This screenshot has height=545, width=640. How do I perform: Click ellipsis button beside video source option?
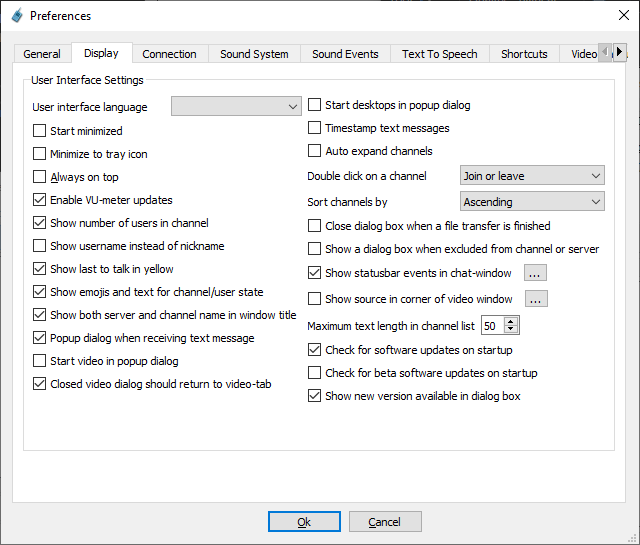click(x=537, y=298)
